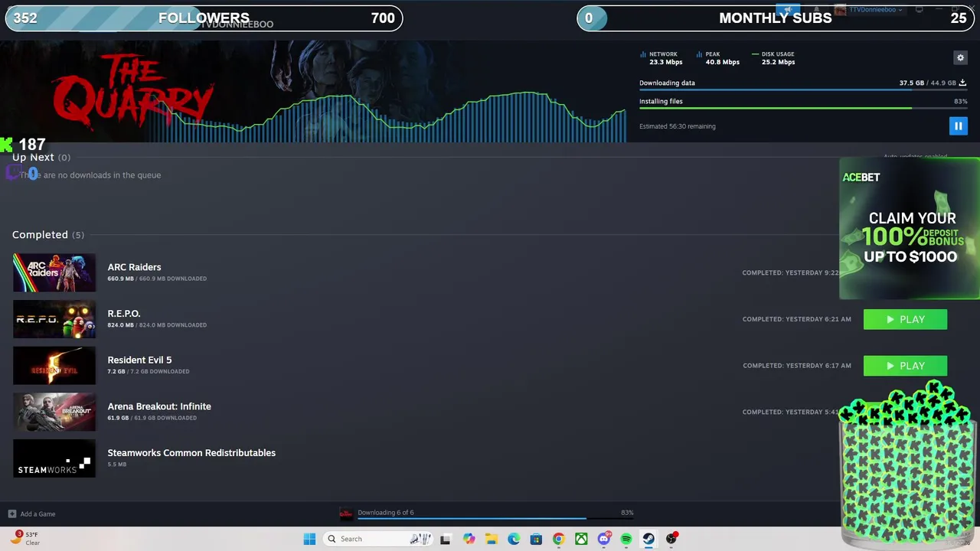The height and width of the screenshot is (551, 980).
Task: Switch to OBS Studio in the taskbar
Action: pyautogui.click(x=671, y=539)
